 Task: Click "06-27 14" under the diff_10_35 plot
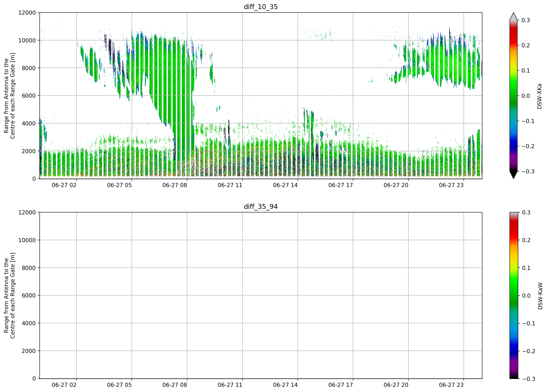point(285,185)
